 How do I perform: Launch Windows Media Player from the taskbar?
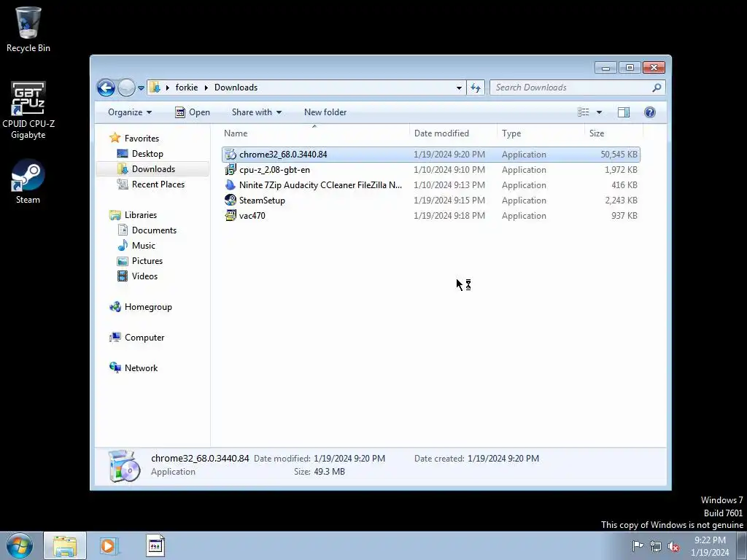pyautogui.click(x=108, y=545)
